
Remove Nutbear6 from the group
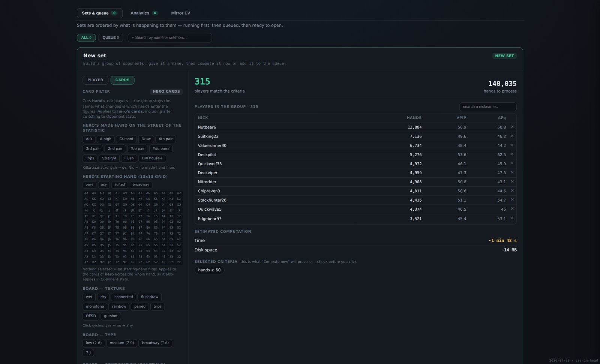click(x=512, y=127)
